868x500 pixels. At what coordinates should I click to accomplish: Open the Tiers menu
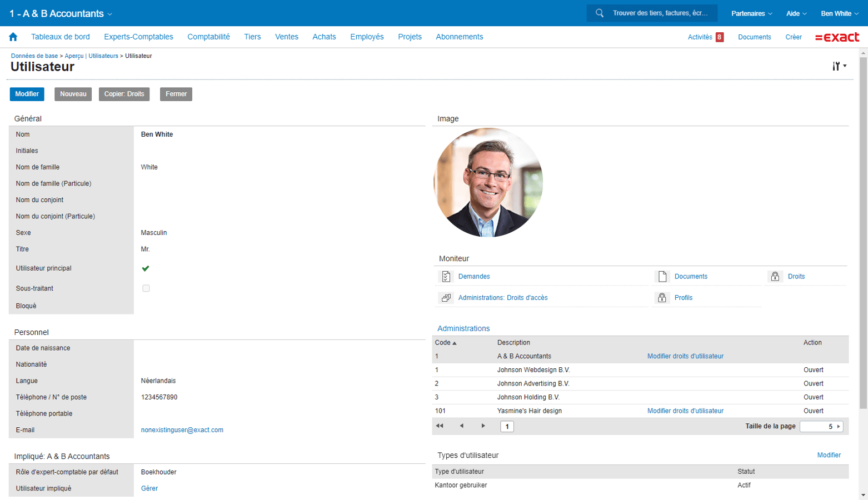click(x=252, y=37)
